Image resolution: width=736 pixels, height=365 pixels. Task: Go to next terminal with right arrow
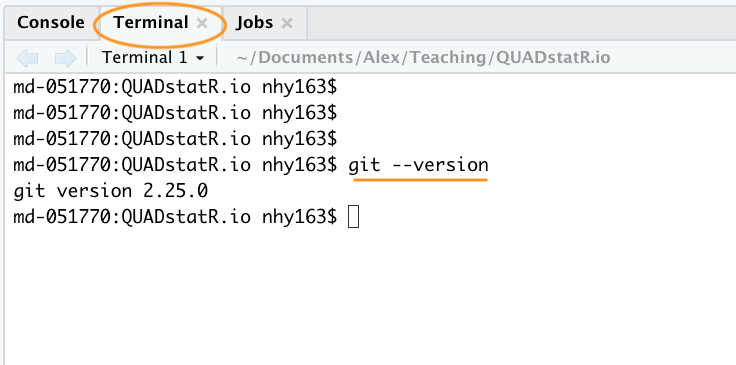coord(65,58)
